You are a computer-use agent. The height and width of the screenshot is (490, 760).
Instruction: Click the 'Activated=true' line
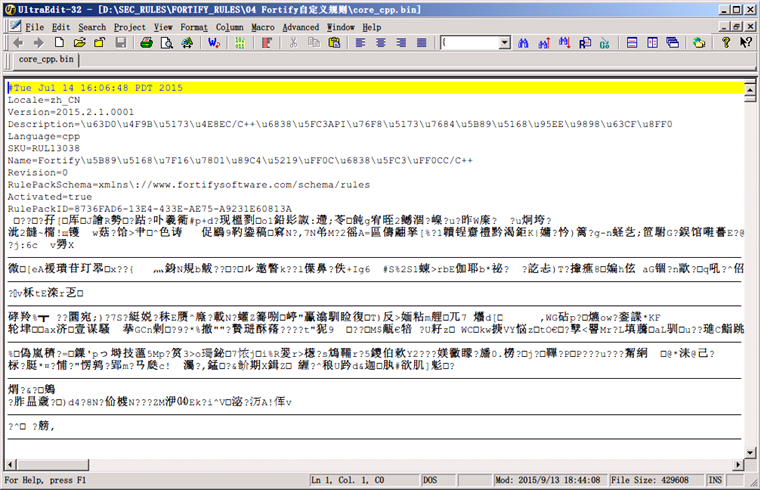pos(49,197)
